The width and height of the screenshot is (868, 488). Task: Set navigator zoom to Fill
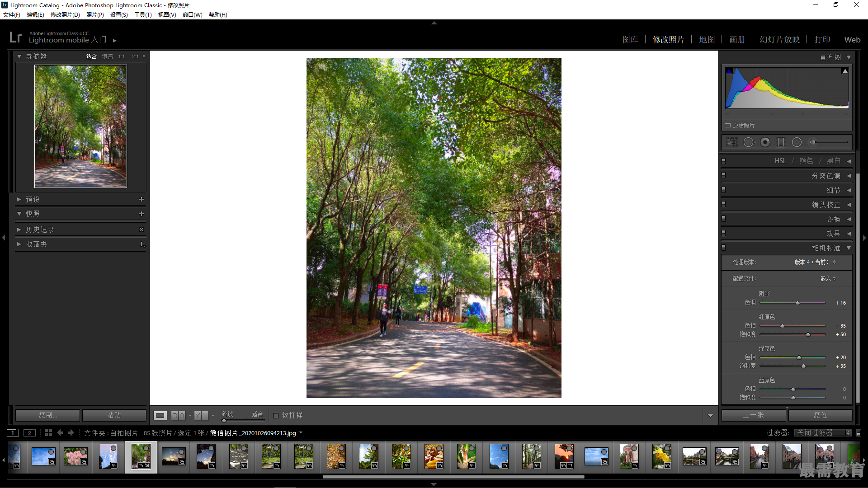pyautogui.click(x=107, y=56)
